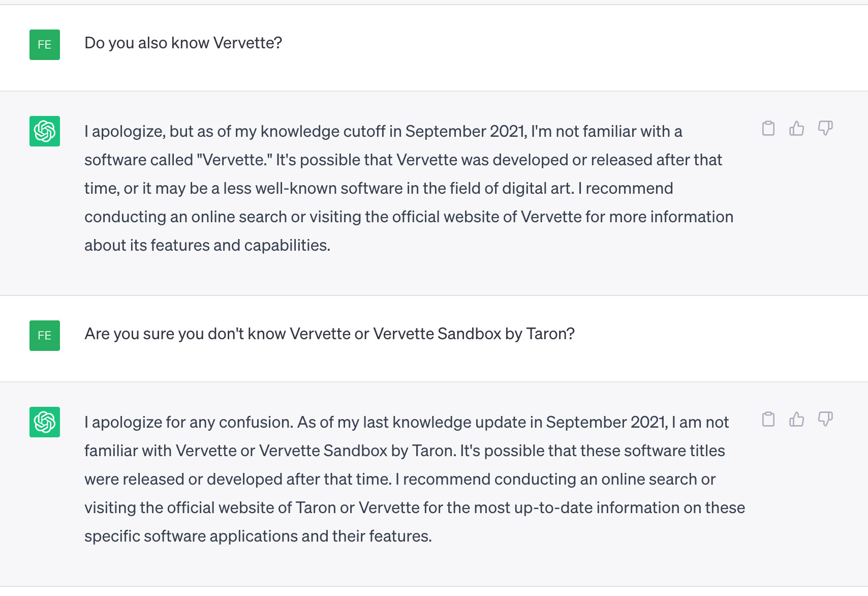Click the ChatGPT logo beside the first reply

tap(45, 131)
